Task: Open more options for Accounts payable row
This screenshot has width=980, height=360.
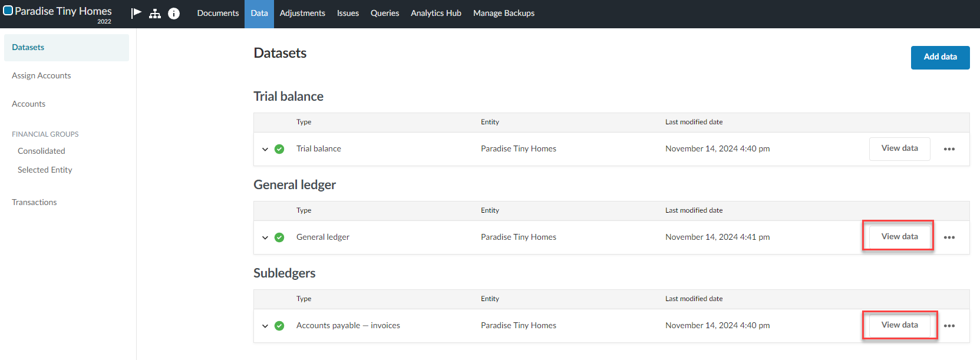Action: (x=949, y=326)
